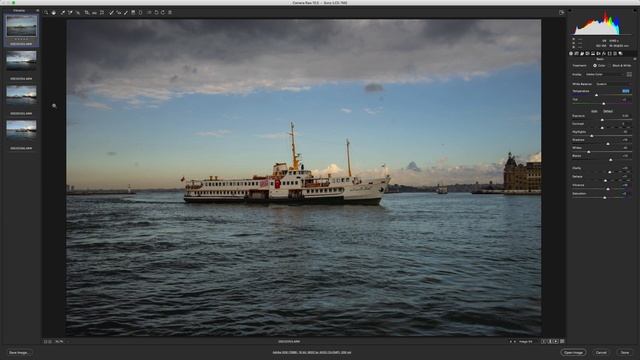Click the Auto tone link
The width and height of the screenshot is (640, 360).
click(594, 111)
